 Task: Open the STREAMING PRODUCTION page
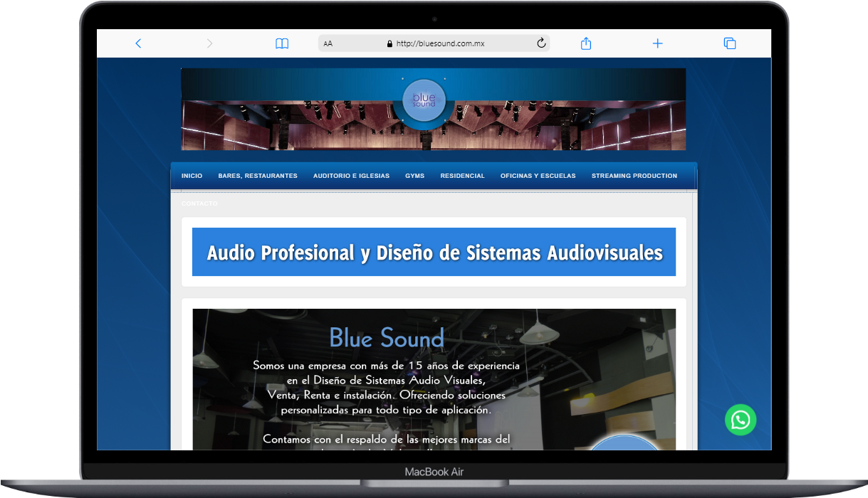634,175
